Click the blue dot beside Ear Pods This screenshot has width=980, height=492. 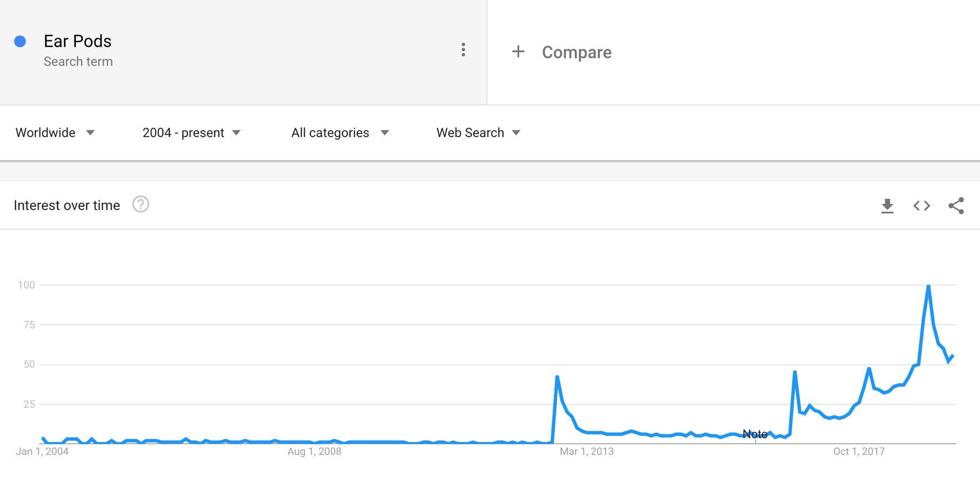coord(20,41)
